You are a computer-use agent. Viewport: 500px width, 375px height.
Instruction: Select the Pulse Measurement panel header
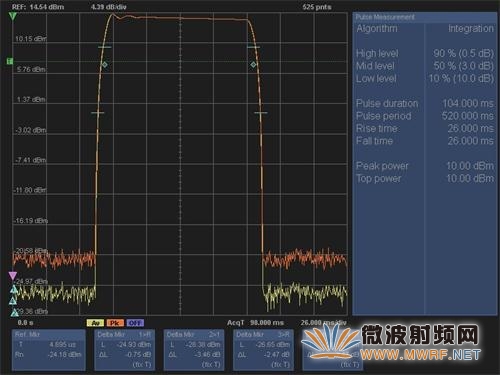[x=425, y=17]
